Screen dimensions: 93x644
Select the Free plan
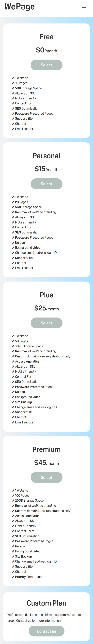pyautogui.click(x=46, y=65)
